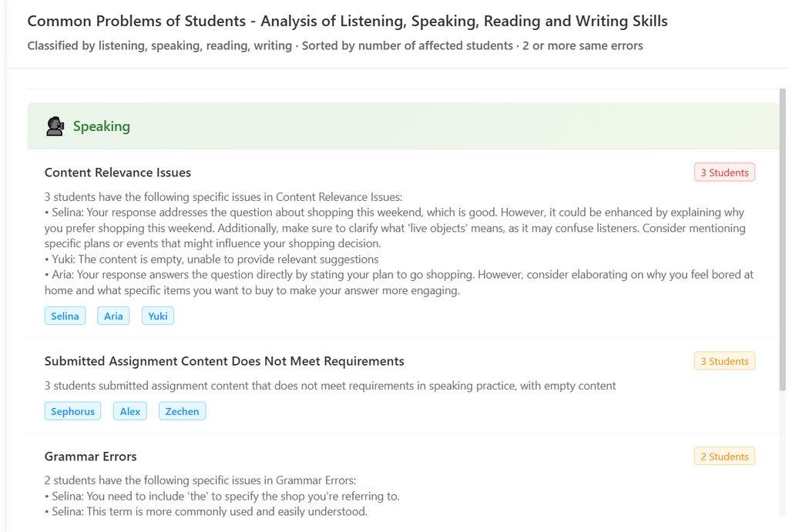Click the page title Common Problems of Students

click(347, 20)
